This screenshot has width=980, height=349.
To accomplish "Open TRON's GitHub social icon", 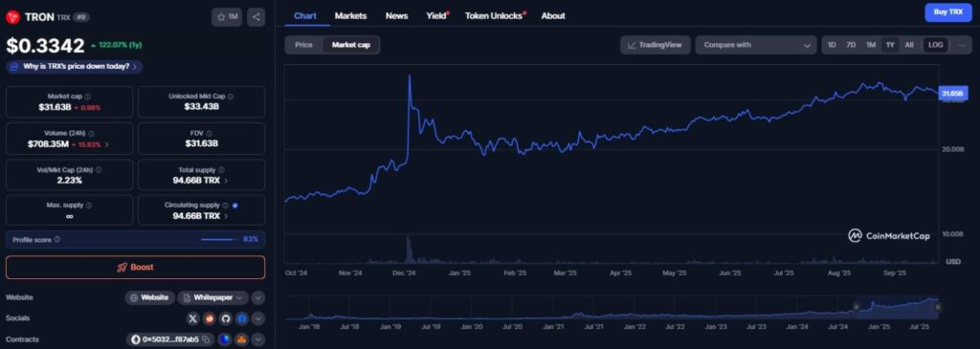I will point(226,318).
